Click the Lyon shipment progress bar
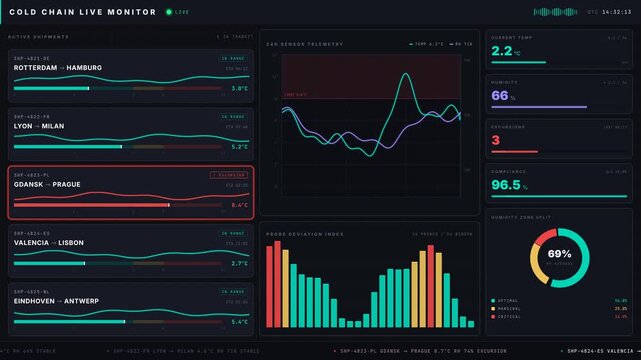The width and height of the screenshot is (641, 360). click(118, 147)
